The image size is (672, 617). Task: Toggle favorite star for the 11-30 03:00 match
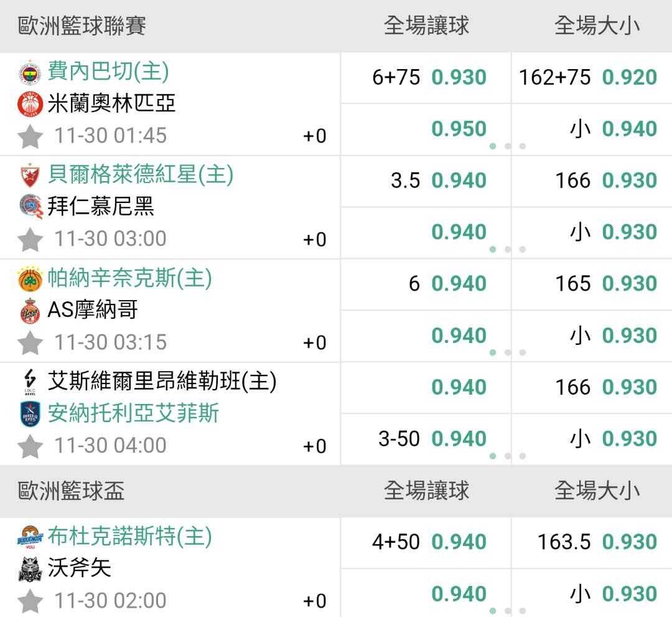pyautogui.click(x=30, y=240)
